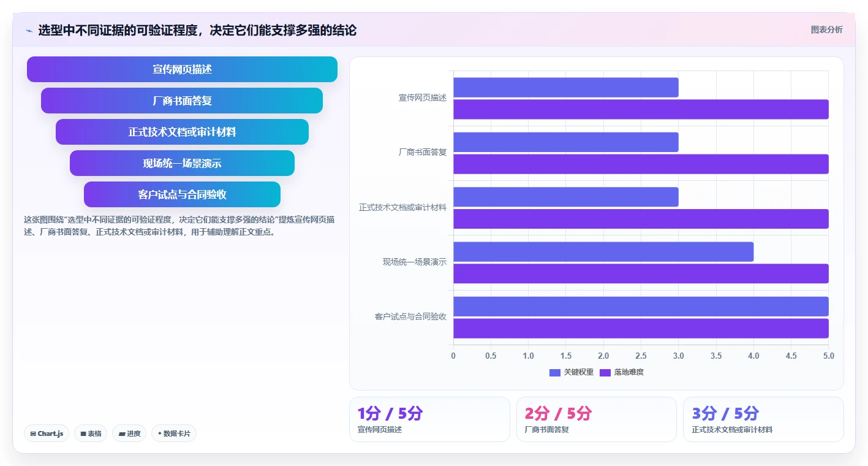Open the 2分 / 5分 data card

coord(597,419)
